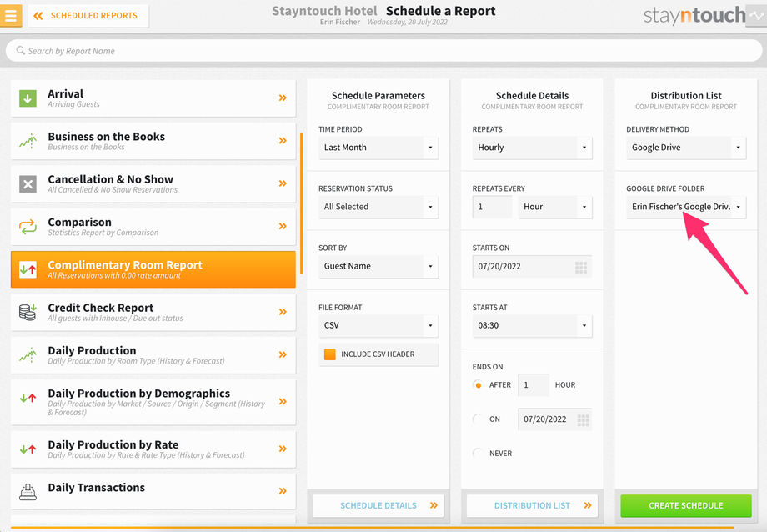Click Business on the Books chart icon
The image size is (767, 532).
pos(28,141)
